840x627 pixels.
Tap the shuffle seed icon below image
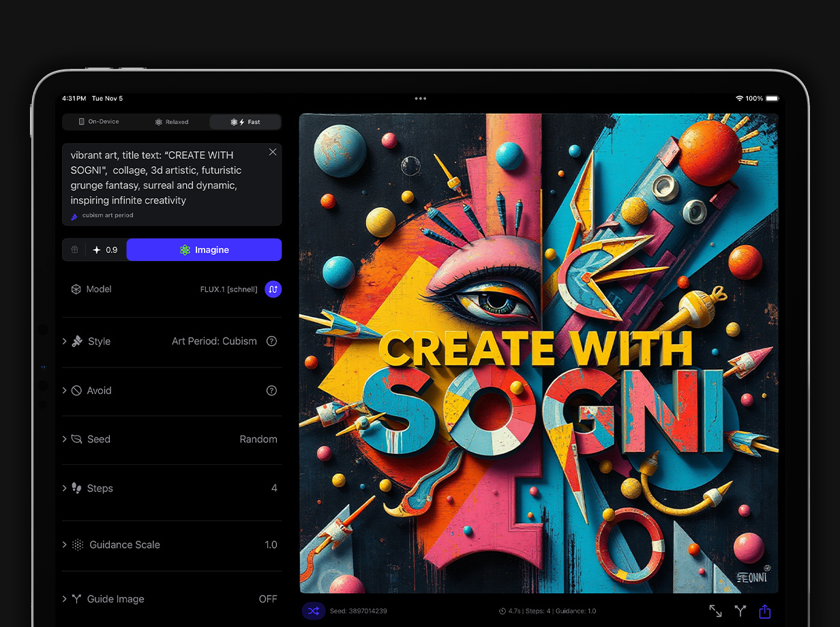313,611
